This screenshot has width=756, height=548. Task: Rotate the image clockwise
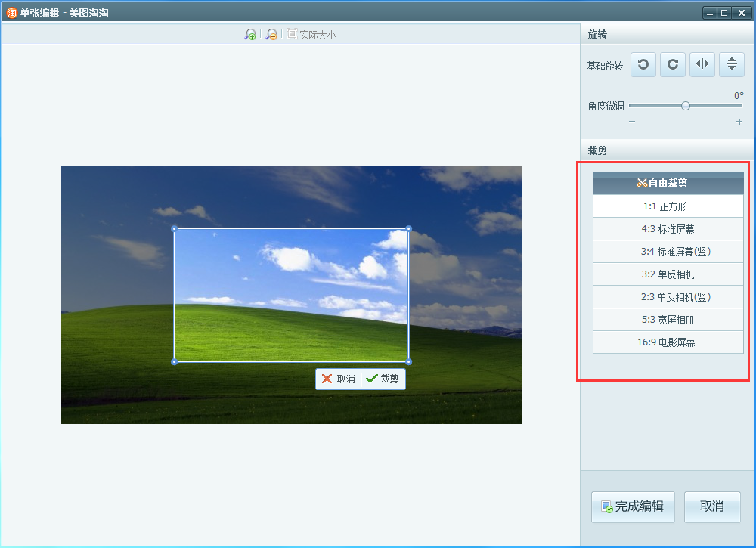tap(672, 64)
